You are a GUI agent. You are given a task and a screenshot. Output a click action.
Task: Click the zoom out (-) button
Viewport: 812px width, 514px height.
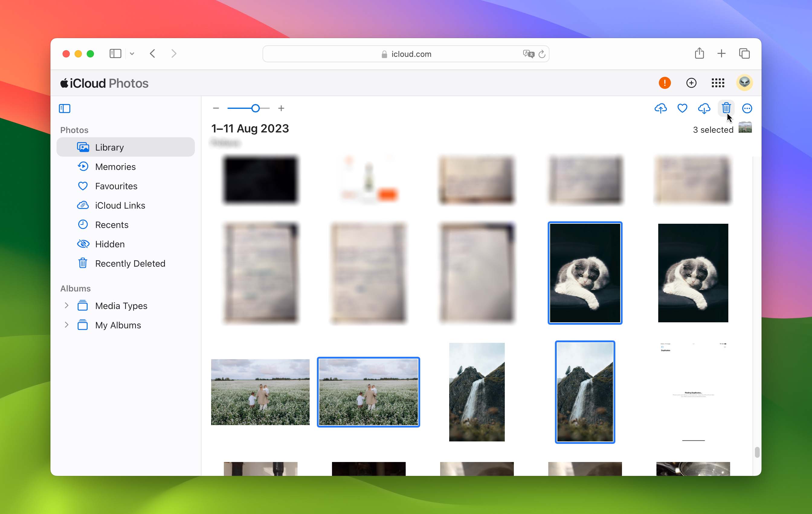[217, 108]
